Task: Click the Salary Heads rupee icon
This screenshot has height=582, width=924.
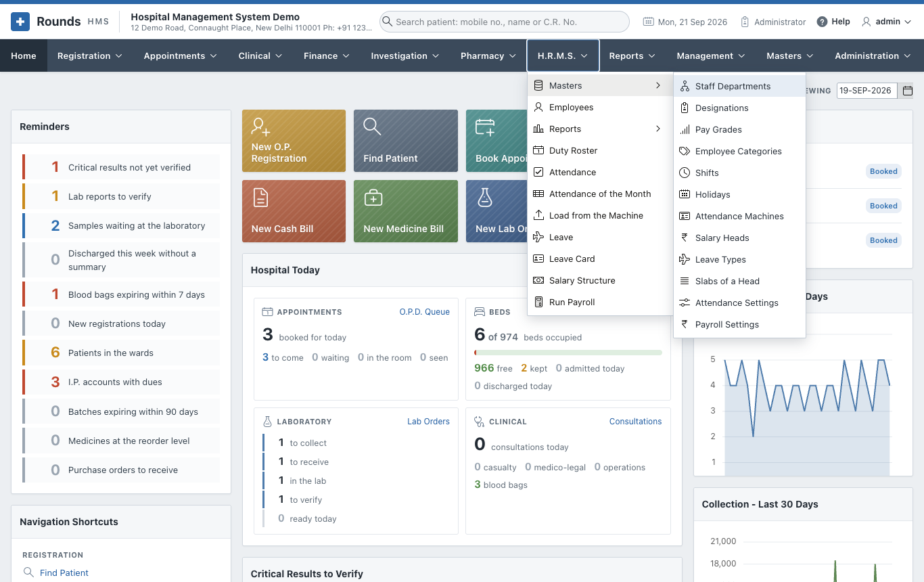Action: click(x=685, y=238)
